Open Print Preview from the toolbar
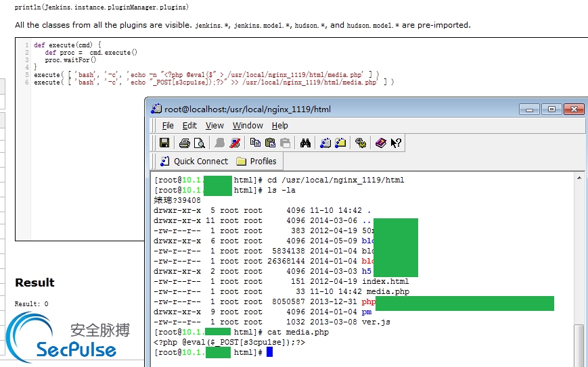 click(x=199, y=143)
